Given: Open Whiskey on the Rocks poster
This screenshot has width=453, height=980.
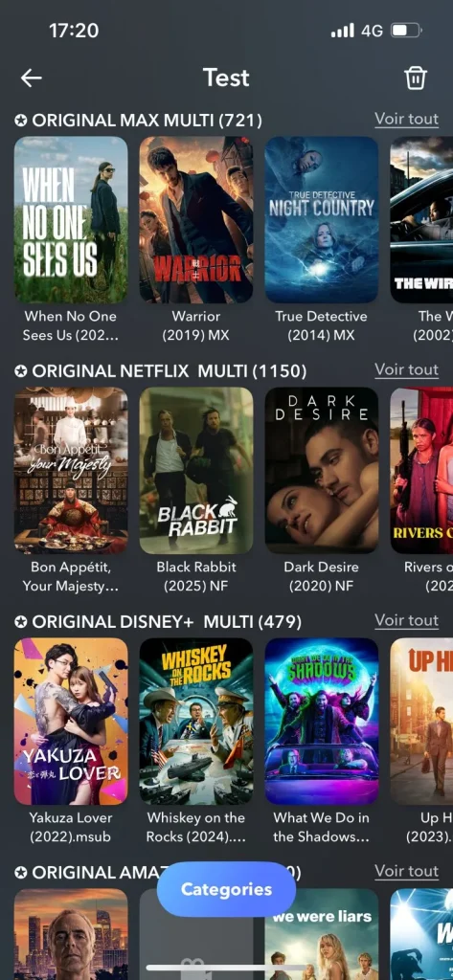Looking at the screenshot, I should click(x=196, y=722).
